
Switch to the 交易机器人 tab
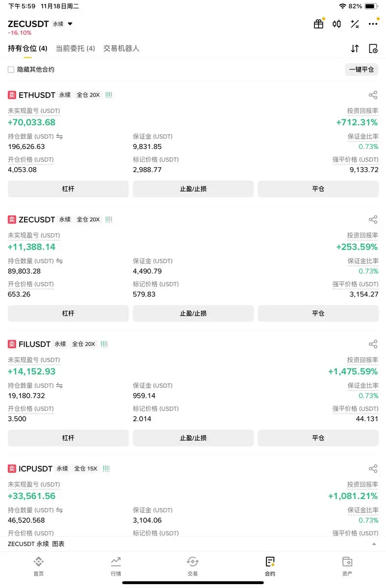121,49
